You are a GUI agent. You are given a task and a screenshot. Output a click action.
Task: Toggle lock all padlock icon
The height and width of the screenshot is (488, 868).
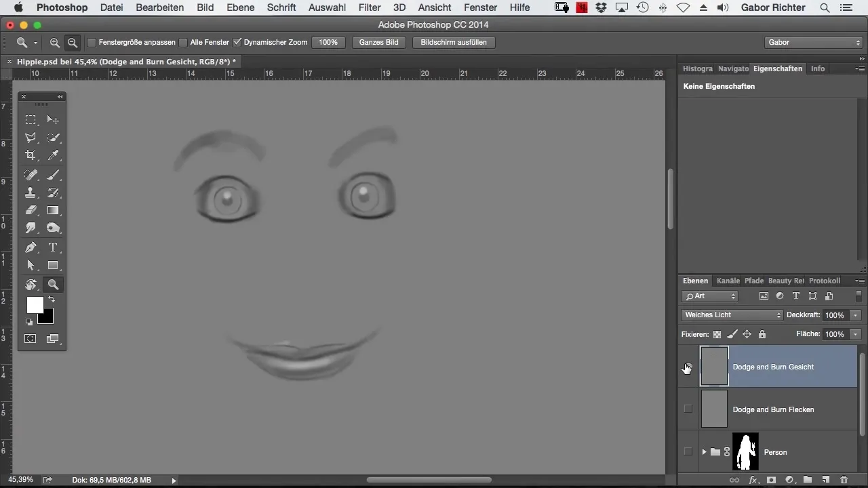click(762, 334)
